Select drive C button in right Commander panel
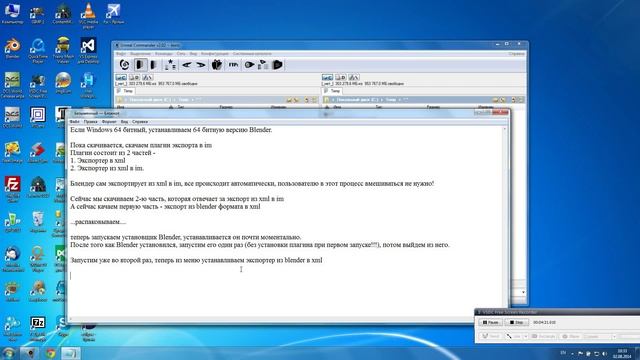Image resolution: width=640 pixels, height=360 pixels. click(x=327, y=77)
